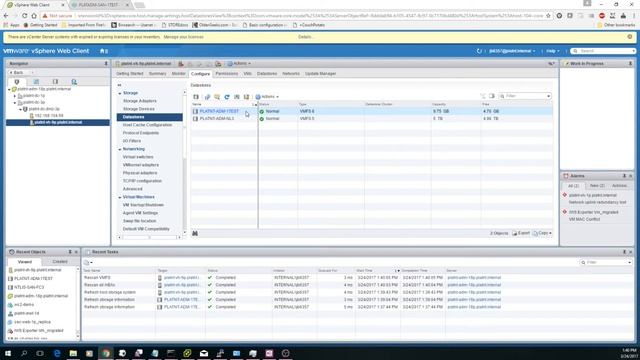Switch to the Networks tab
This screenshot has width=640, height=360.
pos(291,73)
